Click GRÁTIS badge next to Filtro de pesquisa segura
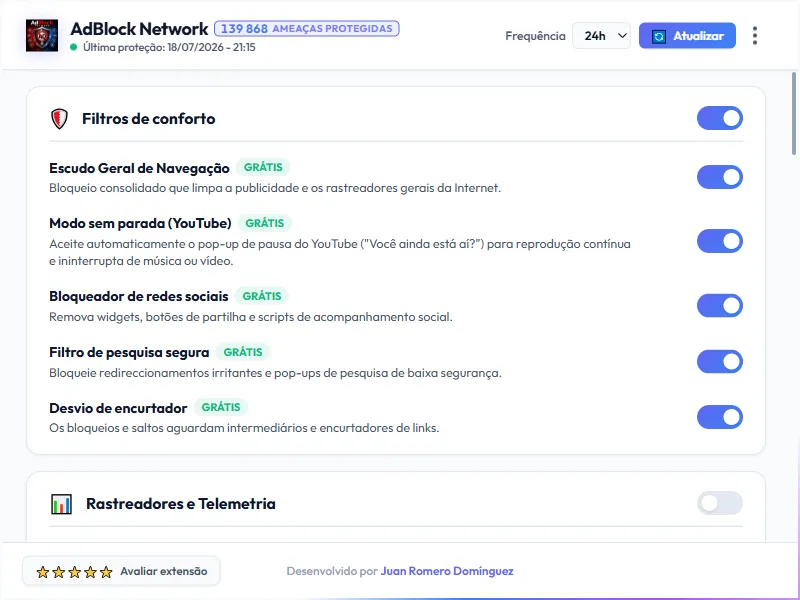Viewport: 800px width, 600px height. (243, 352)
